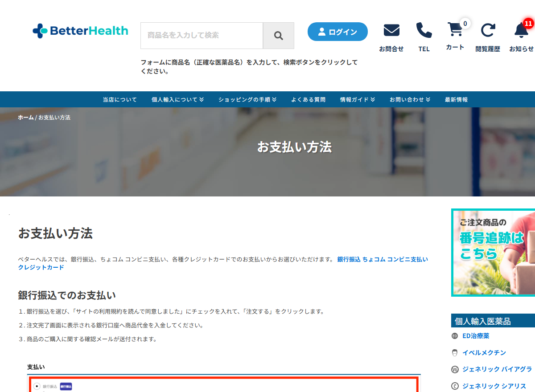Open the ジェネリック バイアグラ sidebar link
This screenshot has height=392, width=535.
[497, 369]
